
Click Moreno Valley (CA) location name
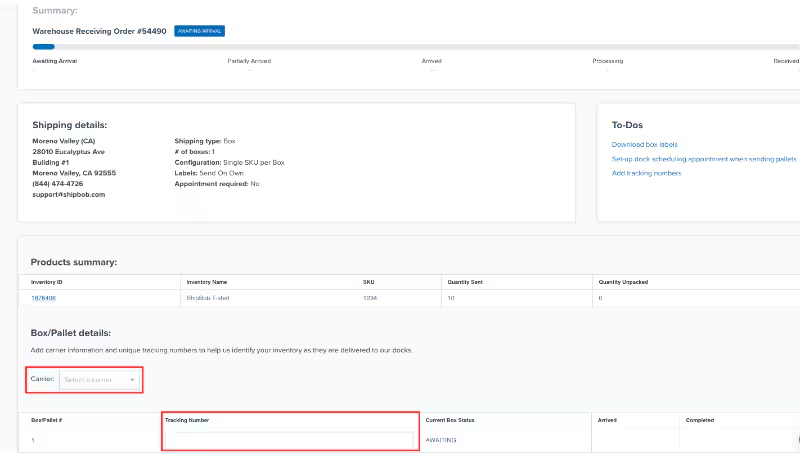click(x=63, y=141)
